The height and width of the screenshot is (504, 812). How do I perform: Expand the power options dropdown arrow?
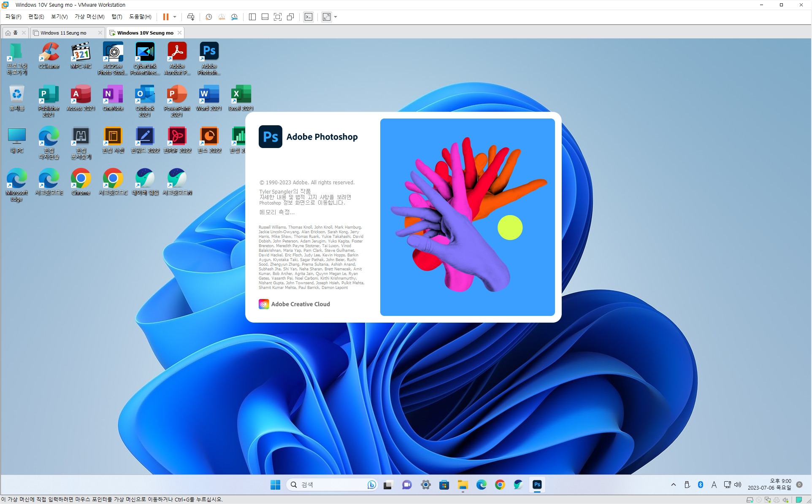tap(175, 17)
